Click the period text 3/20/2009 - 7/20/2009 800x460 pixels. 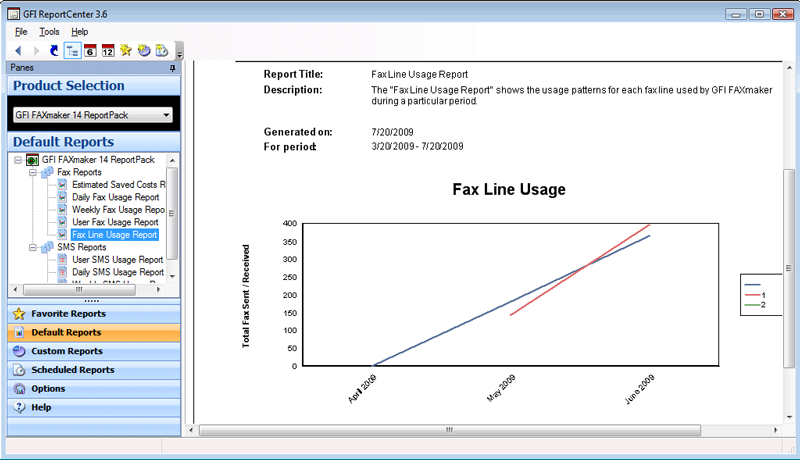coord(417,146)
